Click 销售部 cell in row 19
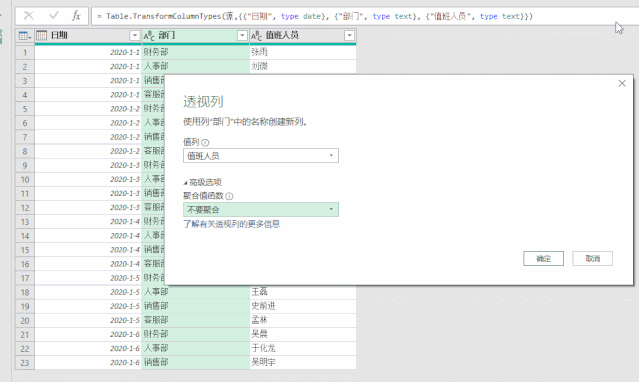The width and height of the screenshot is (639, 382). pos(196,306)
